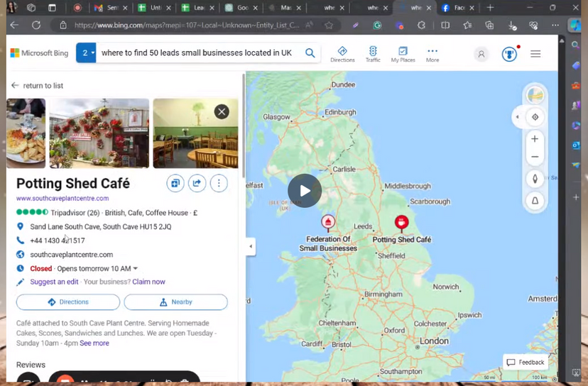Click the phone number +44 1430 421517

(x=58, y=241)
